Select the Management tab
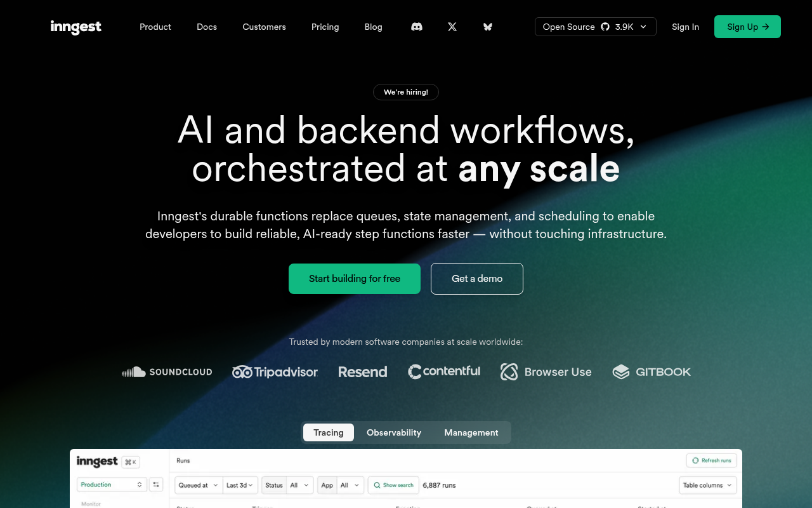This screenshot has height=508, width=812. click(x=471, y=432)
